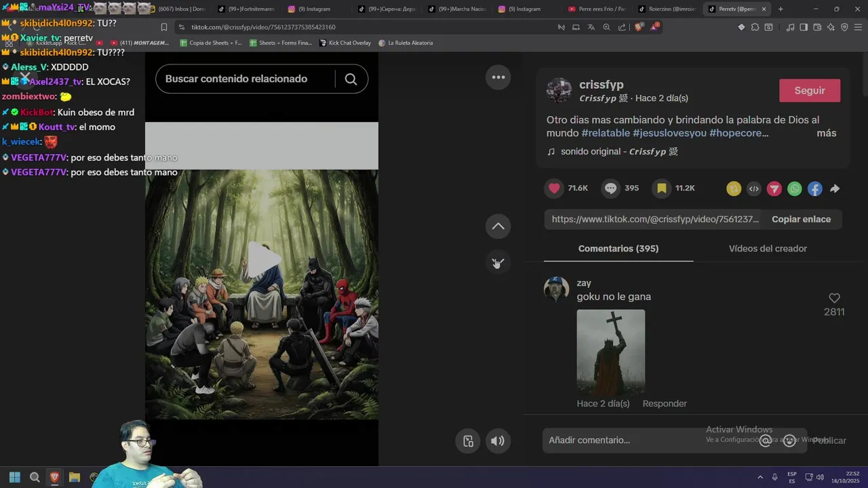Save video with the bookmark icon
Image resolution: width=868 pixels, height=488 pixels.
coord(661,188)
